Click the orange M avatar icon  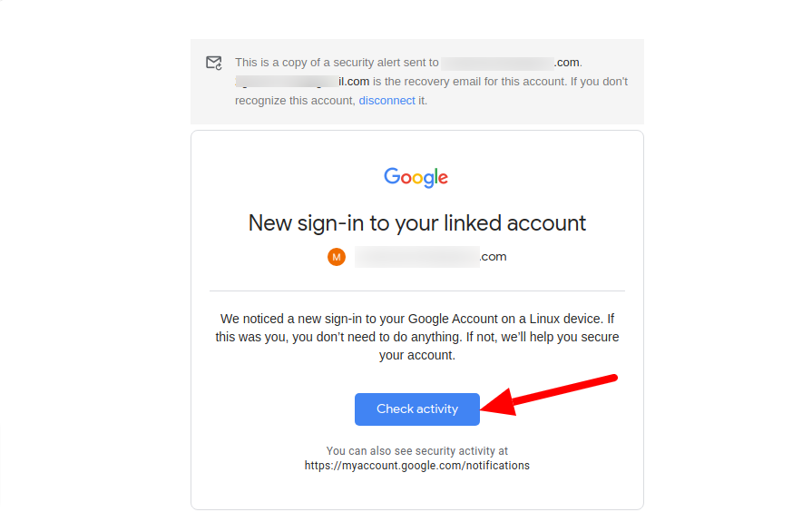point(337,257)
